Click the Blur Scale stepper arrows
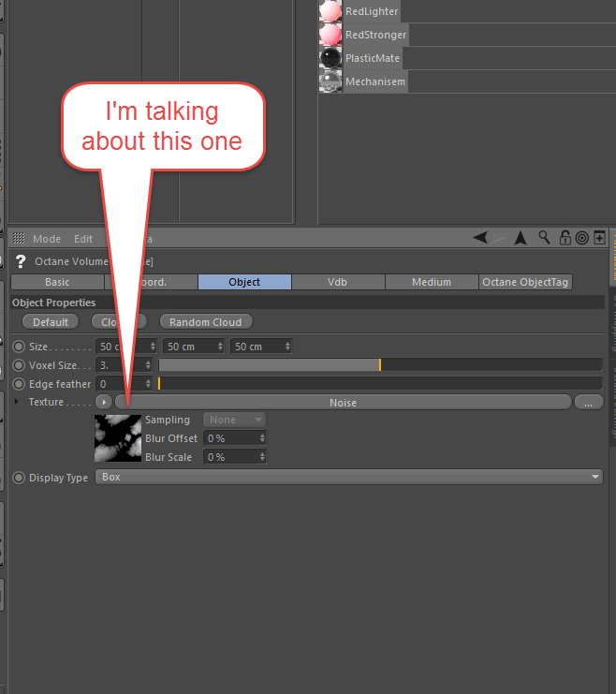Image resolution: width=616 pixels, height=694 pixels. tap(262, 457)
